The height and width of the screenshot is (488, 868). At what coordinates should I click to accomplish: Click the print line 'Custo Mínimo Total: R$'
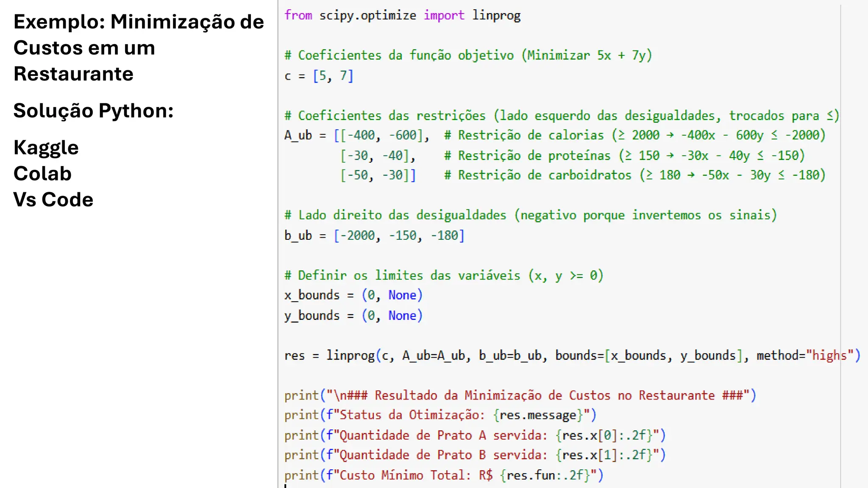click(444, 475)
